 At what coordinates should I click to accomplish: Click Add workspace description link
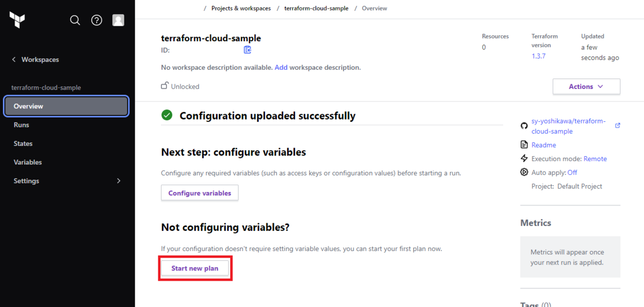click(281, 68)
